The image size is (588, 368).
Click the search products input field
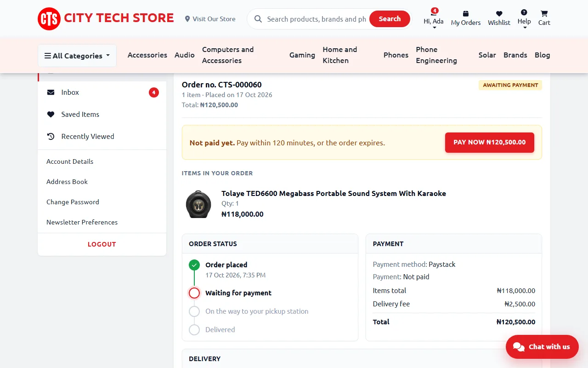[x=317, y=19]
